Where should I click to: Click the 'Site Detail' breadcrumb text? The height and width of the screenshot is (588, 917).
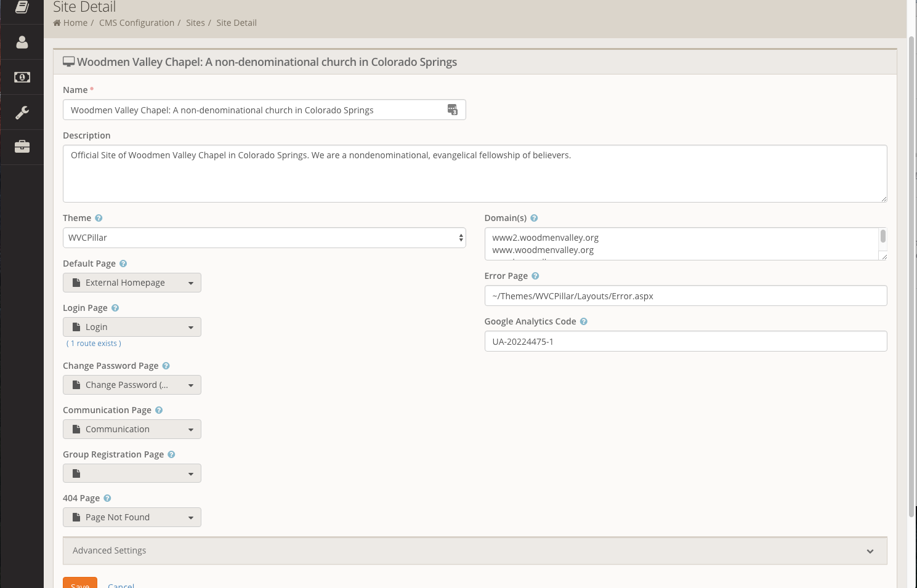(236, 23)
